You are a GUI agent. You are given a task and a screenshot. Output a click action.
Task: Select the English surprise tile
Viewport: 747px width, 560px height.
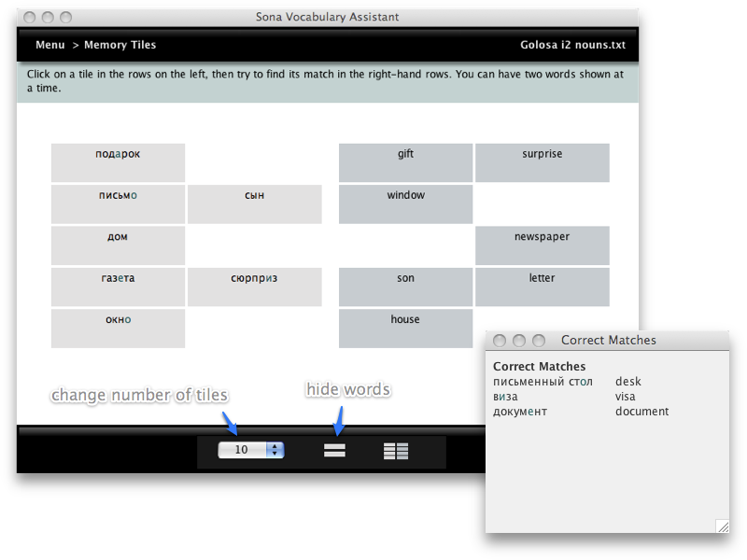pos(542,162)
